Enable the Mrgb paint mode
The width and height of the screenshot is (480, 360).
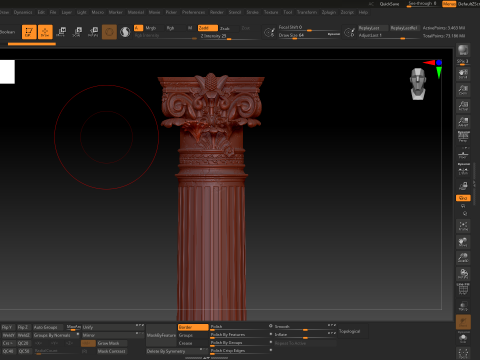151,28
